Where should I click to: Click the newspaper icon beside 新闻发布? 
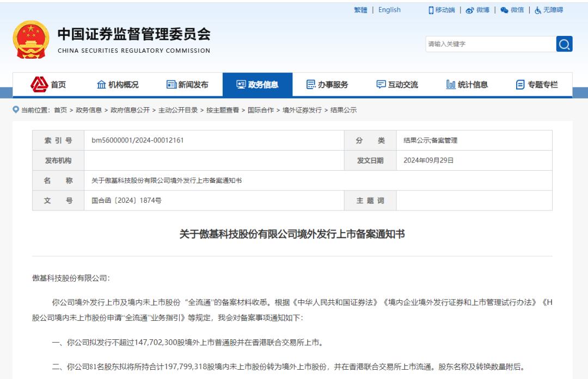click(x=171, y=85)
